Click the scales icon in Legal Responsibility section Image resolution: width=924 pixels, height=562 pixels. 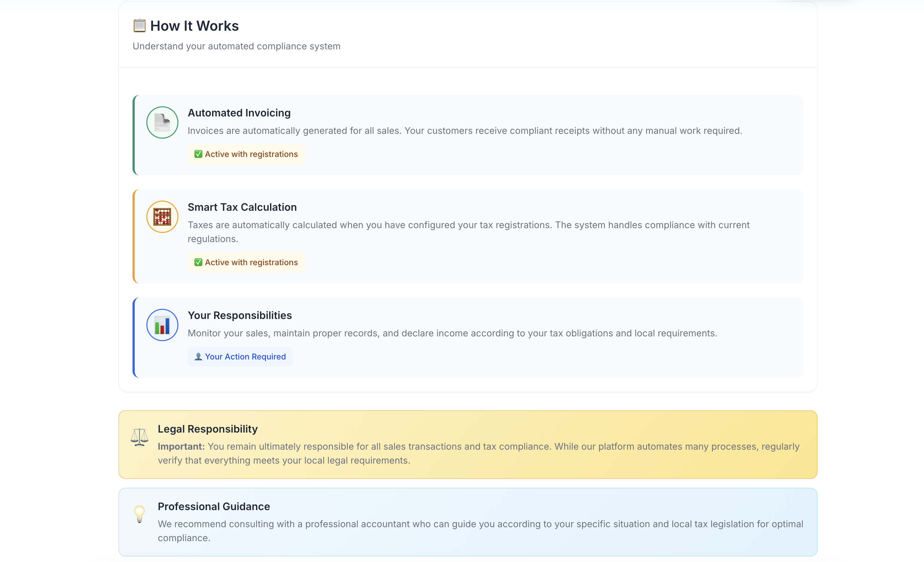tap(139, 436)
